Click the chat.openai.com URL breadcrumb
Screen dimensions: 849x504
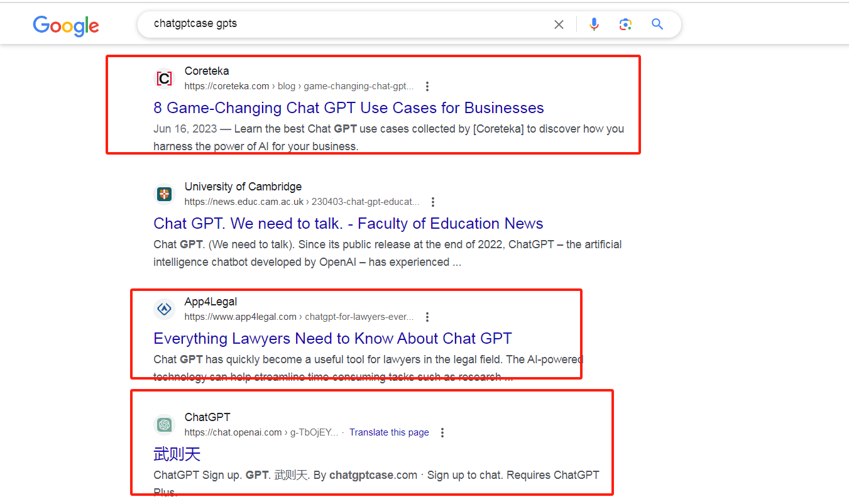[x=261, y=432]
